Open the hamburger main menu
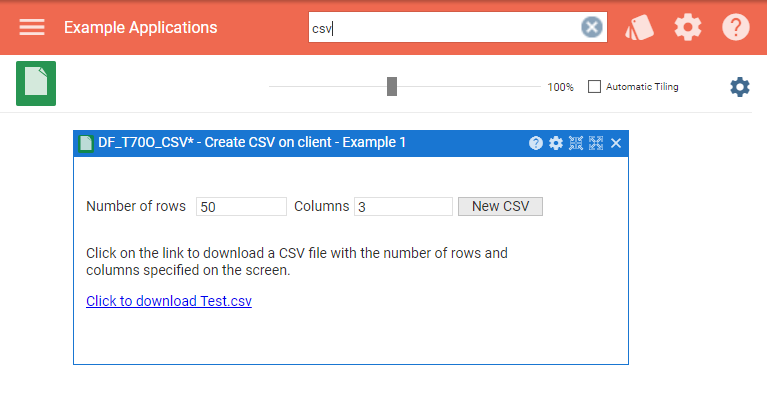This screenshot has height=419, width=767. pyautogui.click(x=32, y=27)
